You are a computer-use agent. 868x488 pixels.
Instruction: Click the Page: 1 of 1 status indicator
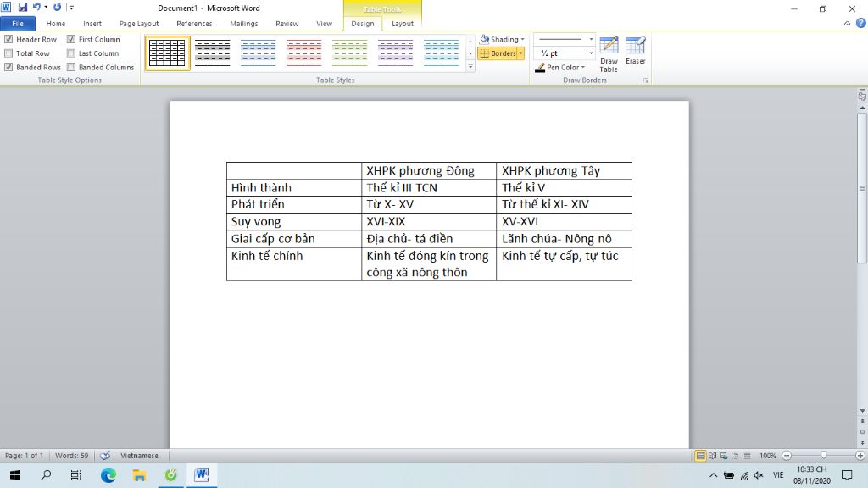tap(24, 456)
